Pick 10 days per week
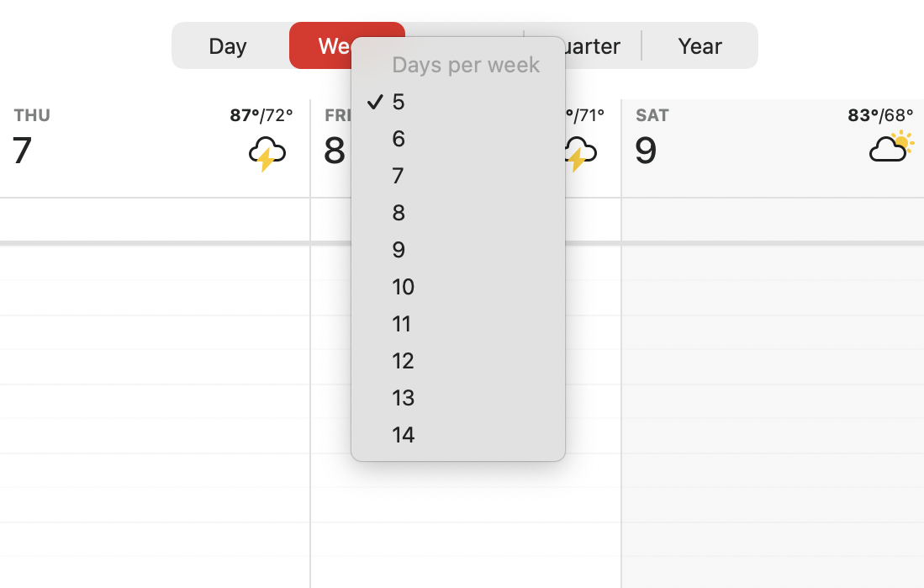The height and width of the screenshot is (588, 924). click(x=458, y=287)
